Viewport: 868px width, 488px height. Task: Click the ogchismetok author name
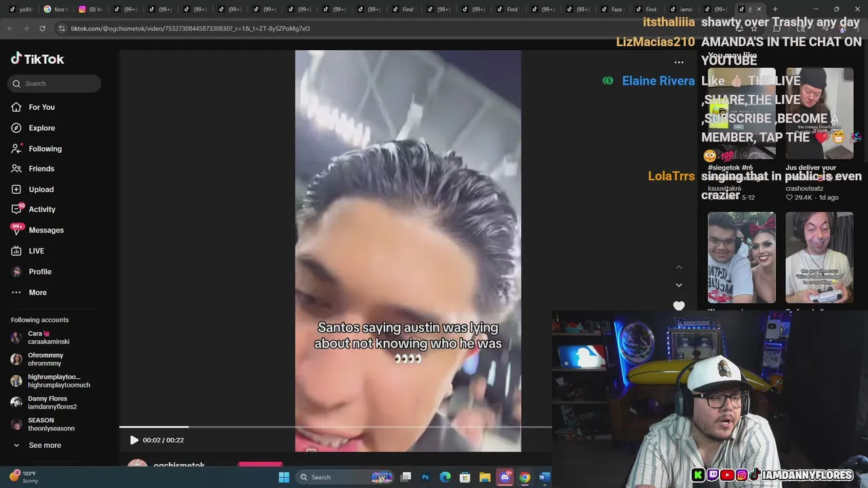point(179,466)
